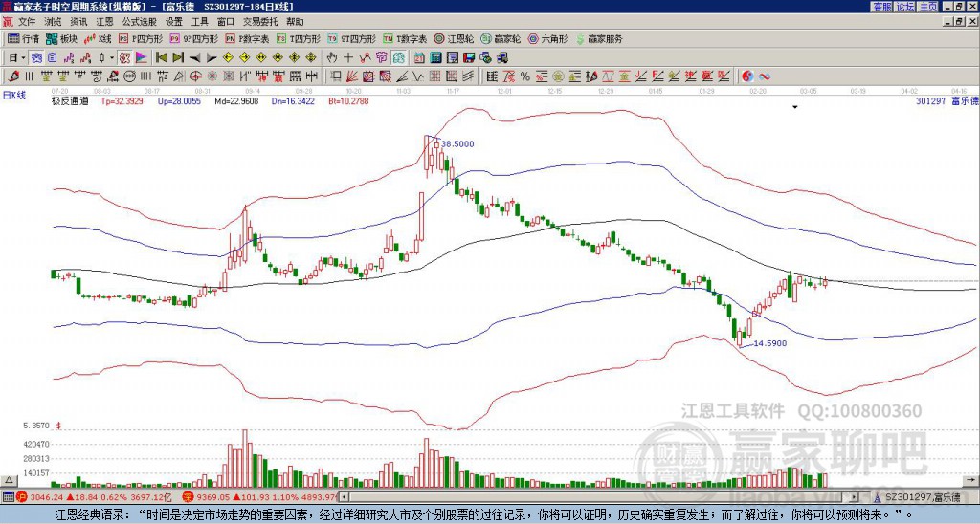Click the 日K线 label
Viewport: 980px width, 524px height.
[14, 96]
